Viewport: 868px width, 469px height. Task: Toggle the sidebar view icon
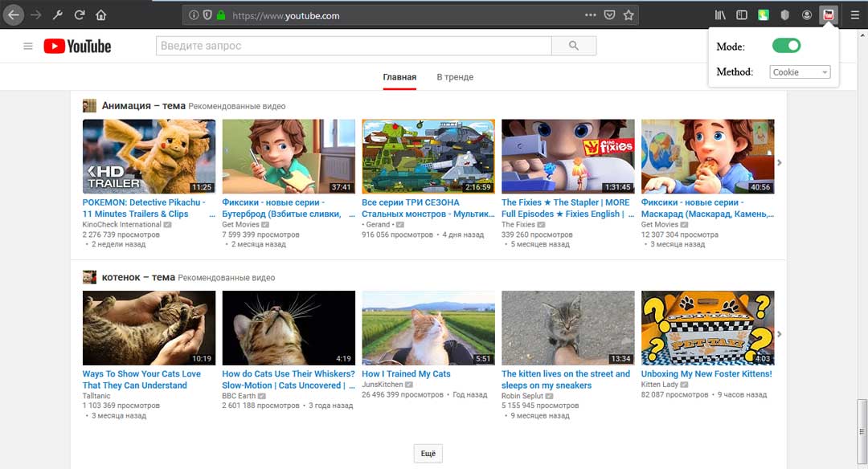pos(742,15)
